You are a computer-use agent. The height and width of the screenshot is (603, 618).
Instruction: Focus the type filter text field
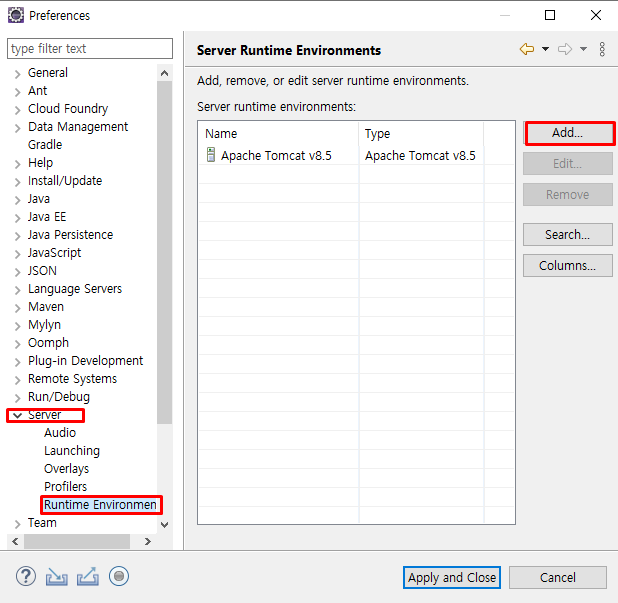90,48
